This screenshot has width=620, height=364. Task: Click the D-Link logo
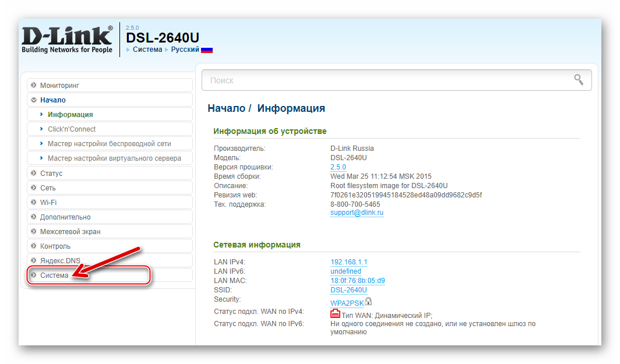click(67, 40)
